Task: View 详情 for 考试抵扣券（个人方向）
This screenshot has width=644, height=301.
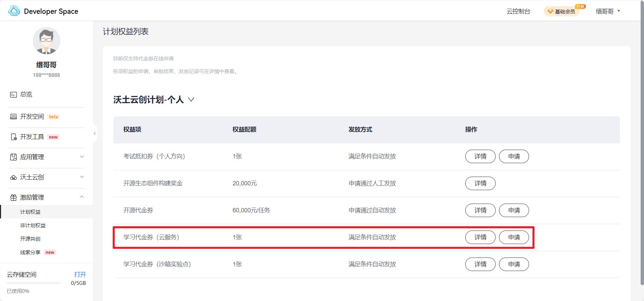Action: 480,156
